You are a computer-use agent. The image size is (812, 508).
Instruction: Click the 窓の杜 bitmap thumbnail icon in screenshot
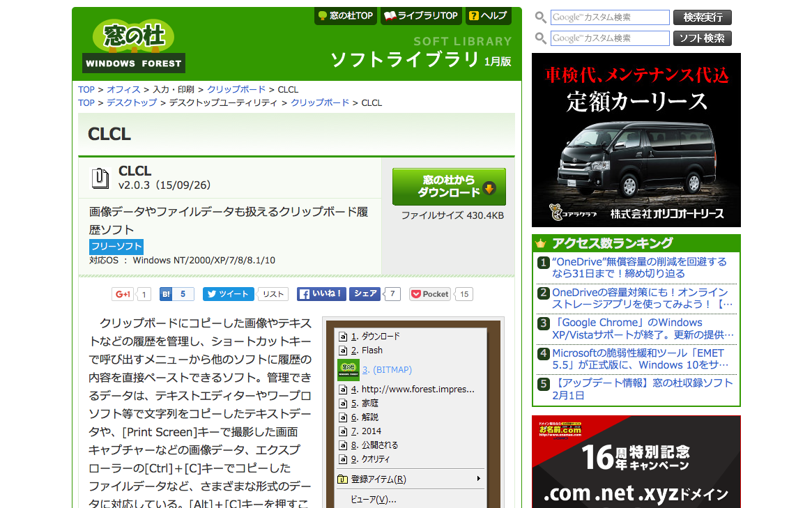pyautogui.click(x=348, y=370)
